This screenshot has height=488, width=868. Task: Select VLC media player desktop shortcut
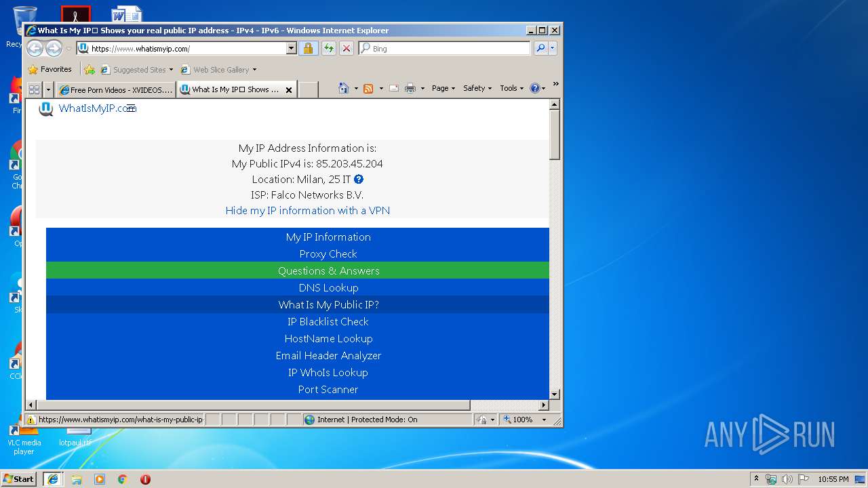(24, 439)
